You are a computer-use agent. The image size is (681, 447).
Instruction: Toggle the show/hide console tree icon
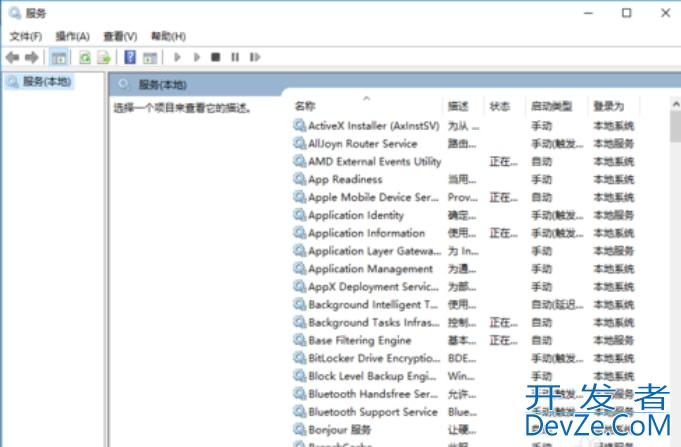pyautogui.click(x=59, y=57)
